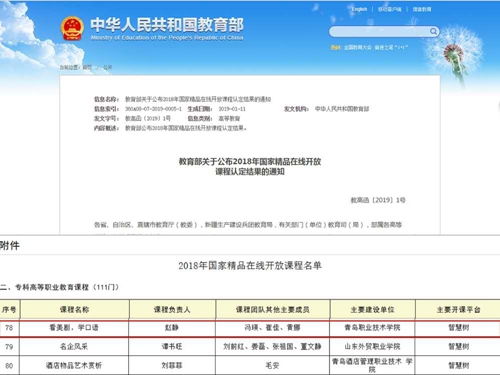Click the notice title heading 教育部关于公布2018年
The width and height of the screenshot is (500, 375).
(x=250, y=166)
